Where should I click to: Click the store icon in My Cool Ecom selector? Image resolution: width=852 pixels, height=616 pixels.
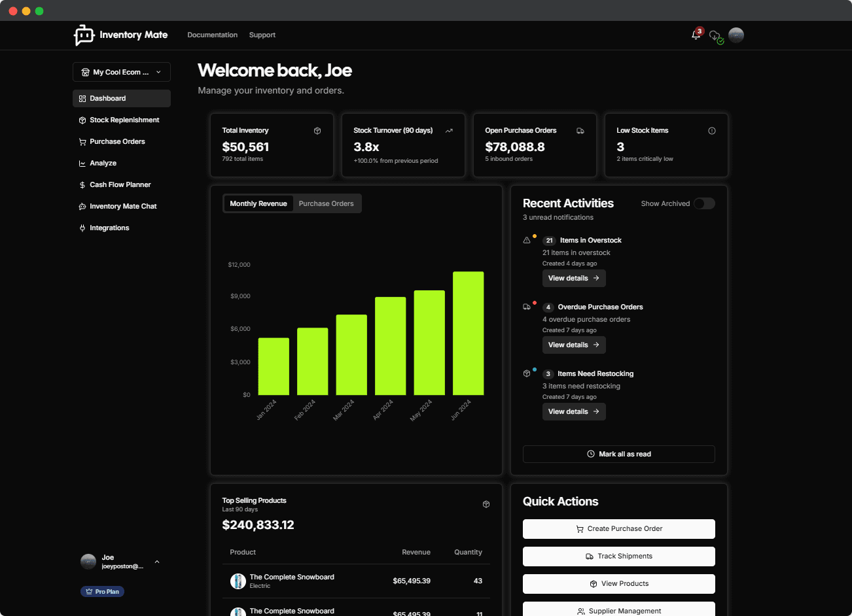coord(85,72)
